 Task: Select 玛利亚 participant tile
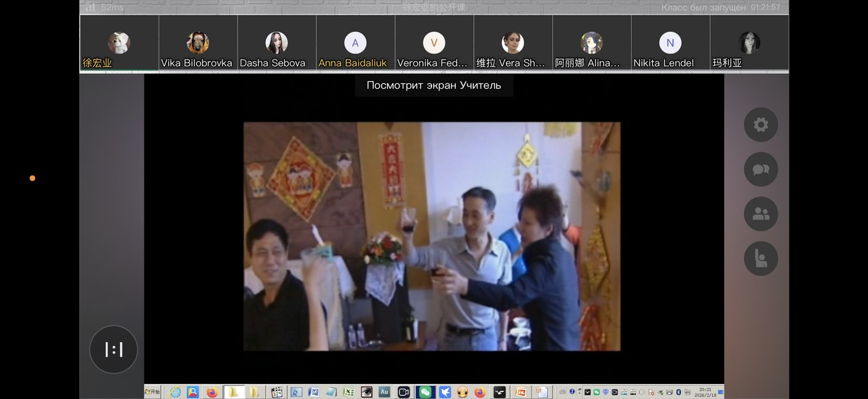(x=749, y=43)
